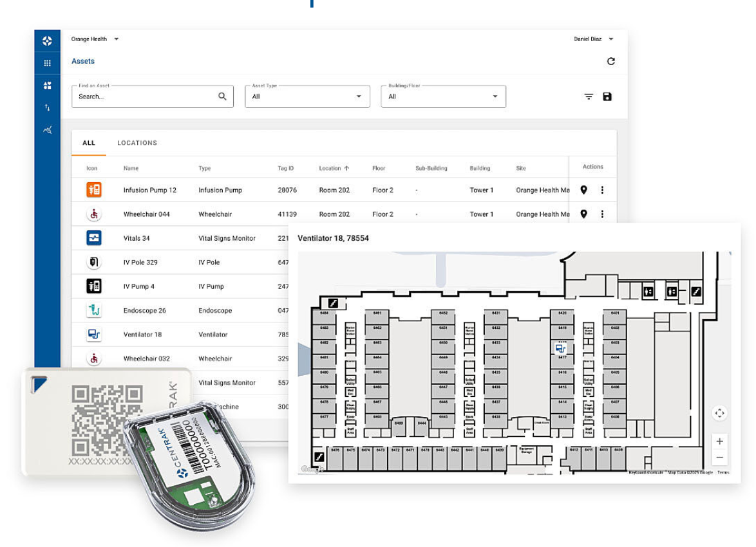The width and height of the screenshot is (756, 547).
Task: Click the apps grid icon in sidebar
Action: (x=47, y=63)
